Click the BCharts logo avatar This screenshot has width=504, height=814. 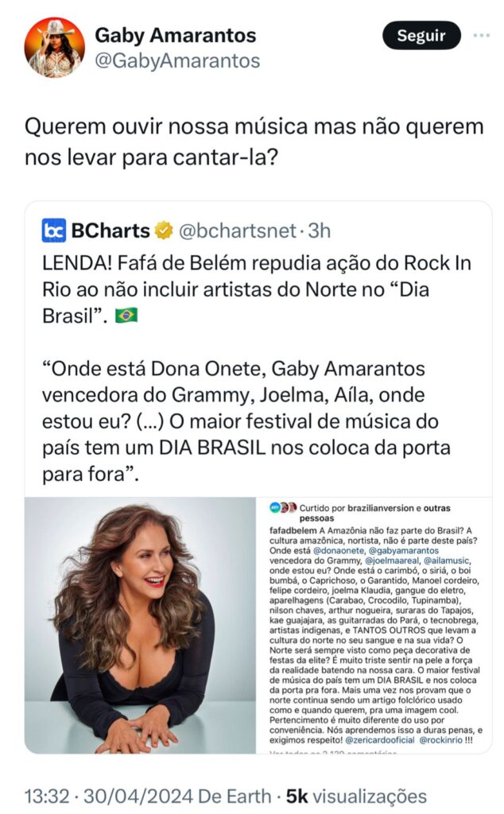[x=54, y=231]
